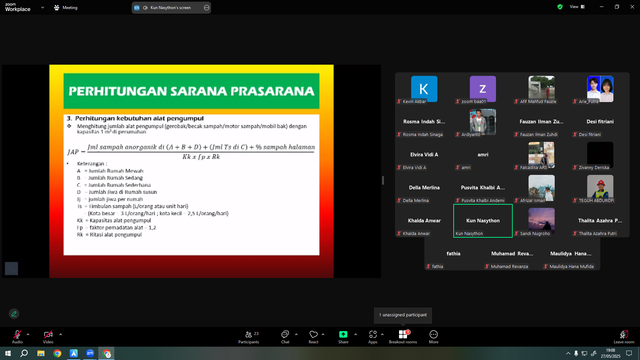640x360 pixels.
Task: Select Sandi Nugroho's video tile
Action: 542,221
